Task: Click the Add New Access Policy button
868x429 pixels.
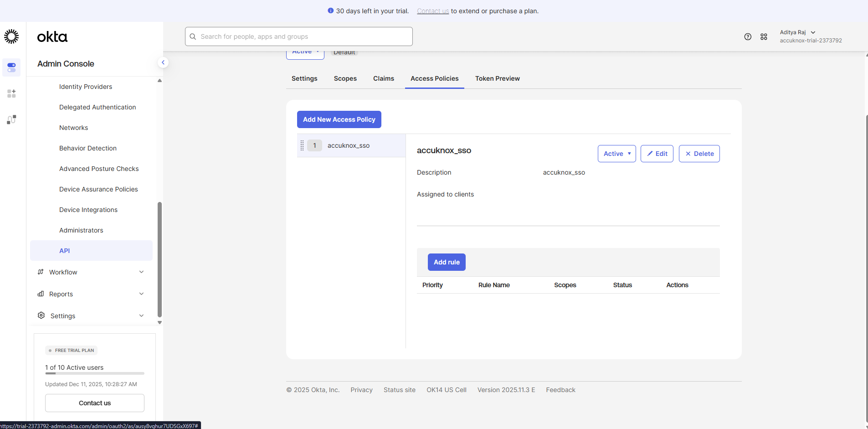Action: click(339, 119)
